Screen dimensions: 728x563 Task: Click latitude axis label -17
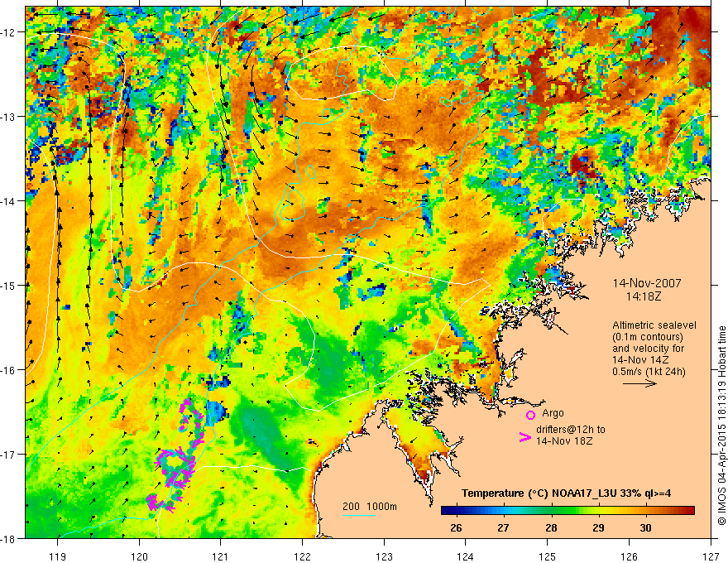[8, 455]
